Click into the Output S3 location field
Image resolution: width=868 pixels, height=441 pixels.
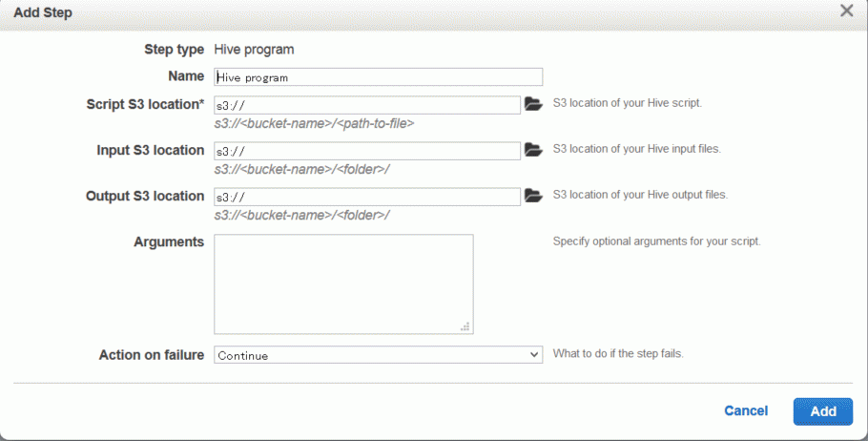coord(367,197)
